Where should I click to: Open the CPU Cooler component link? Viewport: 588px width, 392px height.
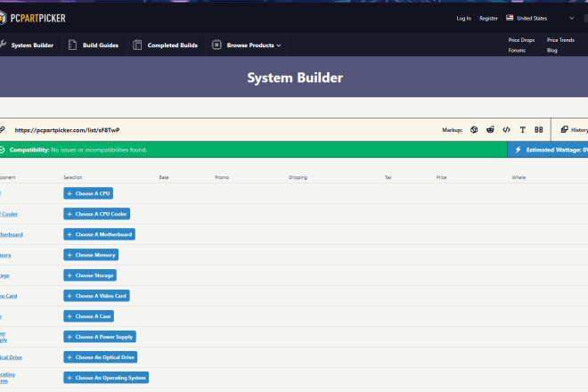point(9,214)
